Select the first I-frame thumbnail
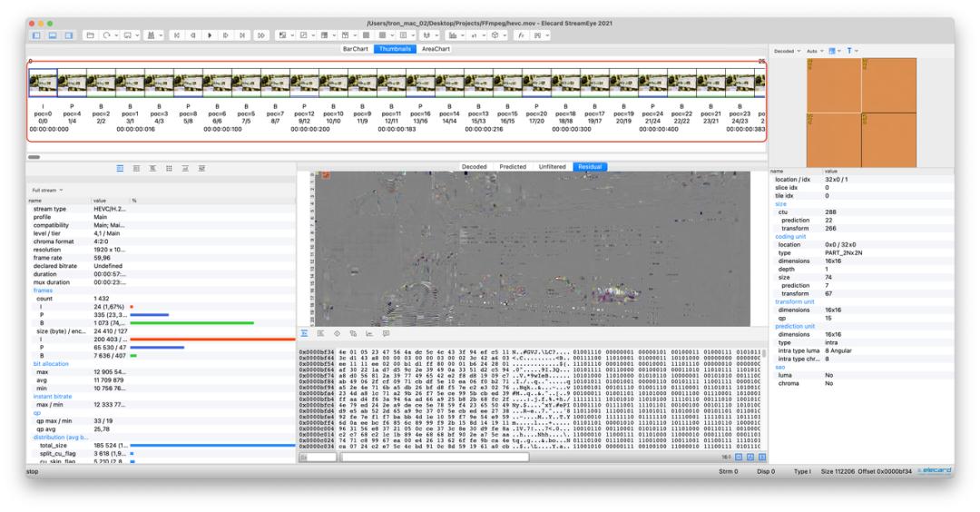 coord(44,83)
